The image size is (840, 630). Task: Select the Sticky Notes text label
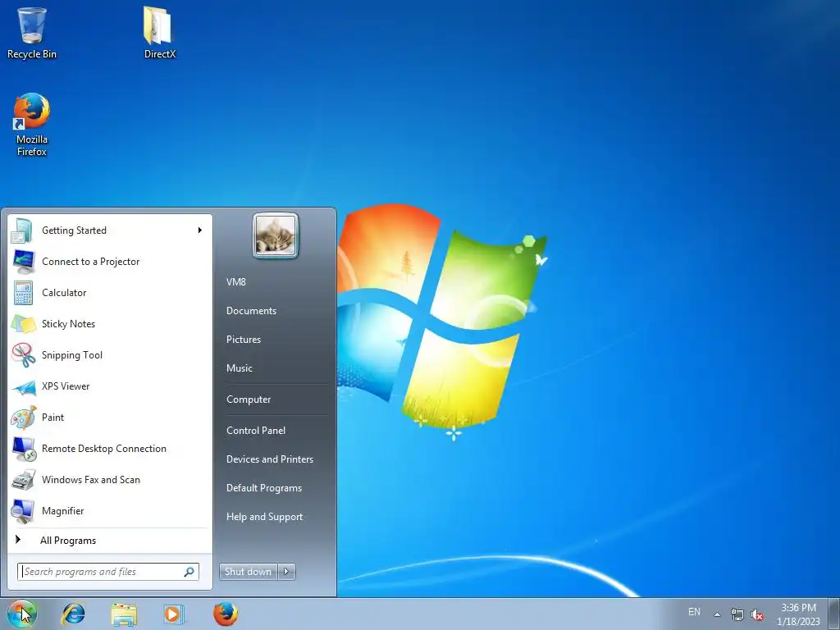tap(69, 324)
